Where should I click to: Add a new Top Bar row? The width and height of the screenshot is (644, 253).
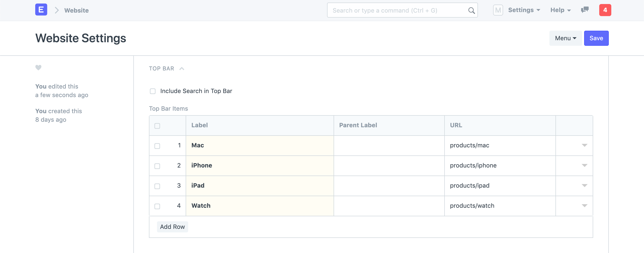pyautogui.click(x=172, y=227)
